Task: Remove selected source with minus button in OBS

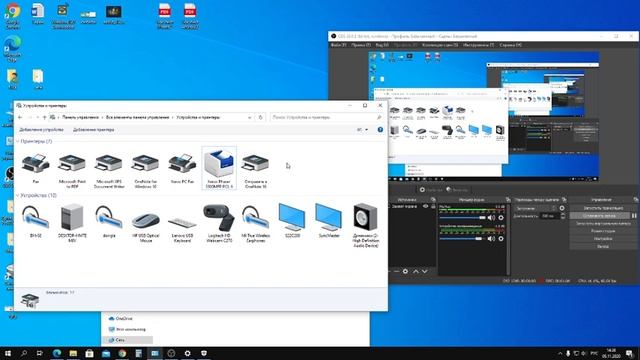Action: [396, 271]
